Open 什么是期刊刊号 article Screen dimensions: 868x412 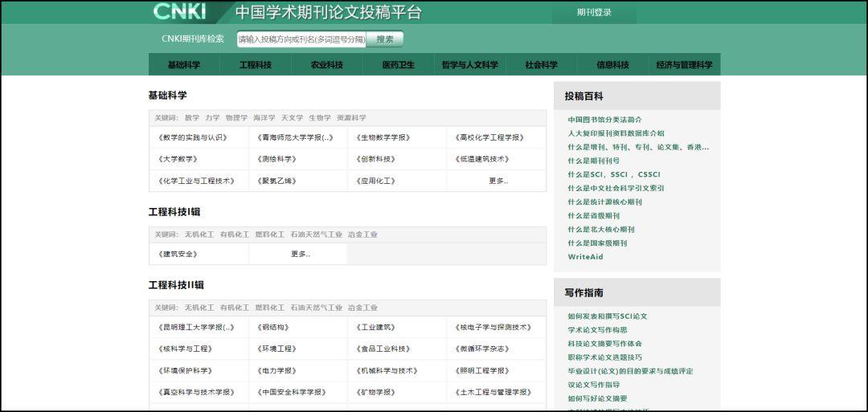pyautogui.click(x=593, y=161)
